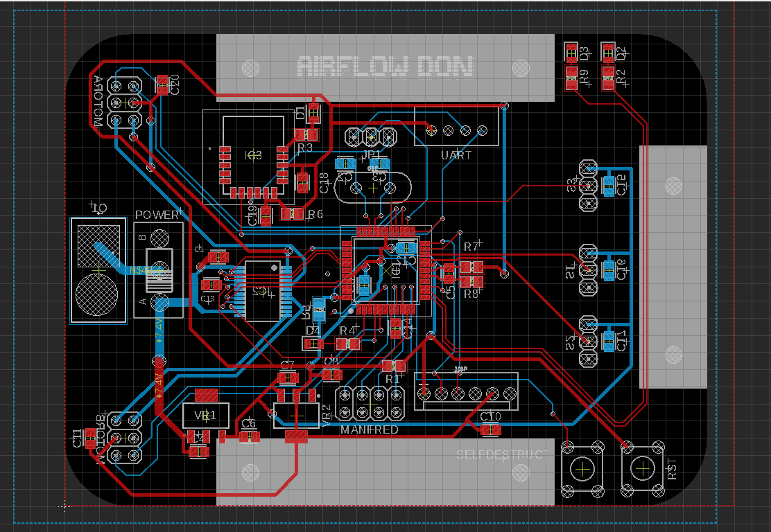Screen dimensions: 771x532
Task: Select the C7 capacitor
Action: click(288, 378)
